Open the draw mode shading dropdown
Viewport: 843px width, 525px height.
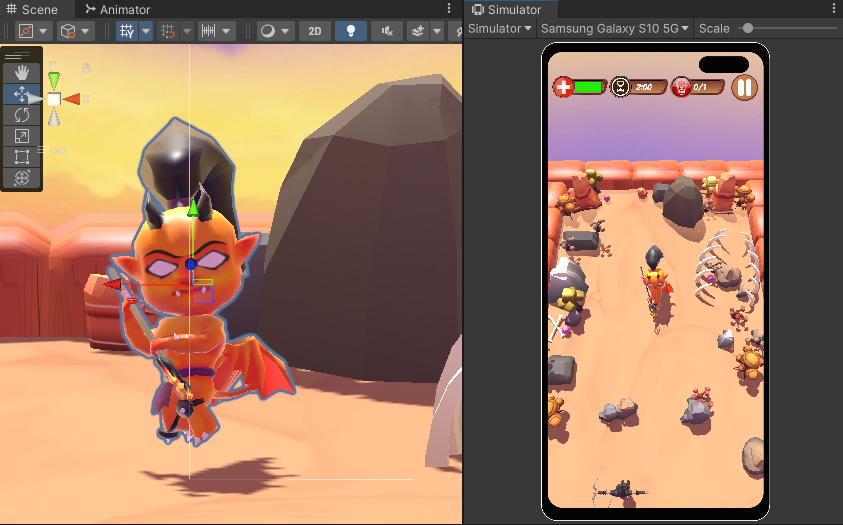tap(274, 31)
